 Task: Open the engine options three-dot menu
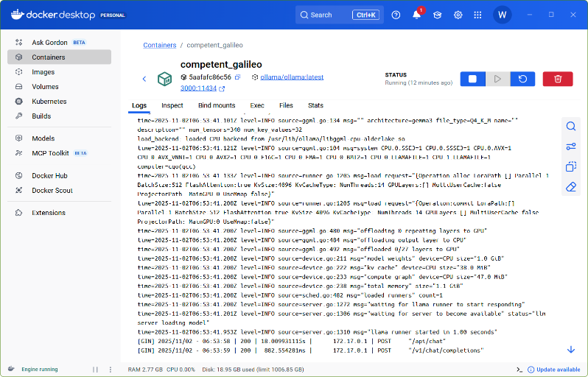[x=111, y=369]
